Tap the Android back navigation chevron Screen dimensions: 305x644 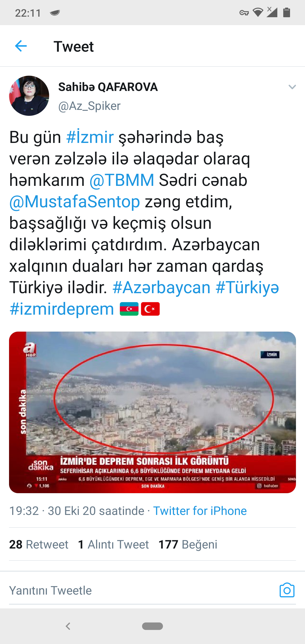[68, 626]
